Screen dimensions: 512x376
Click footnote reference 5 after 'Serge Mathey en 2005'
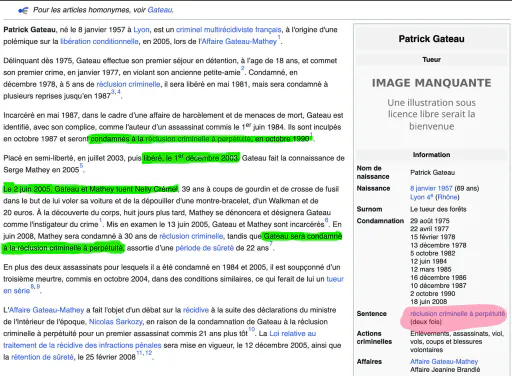(x=81, y=166)
